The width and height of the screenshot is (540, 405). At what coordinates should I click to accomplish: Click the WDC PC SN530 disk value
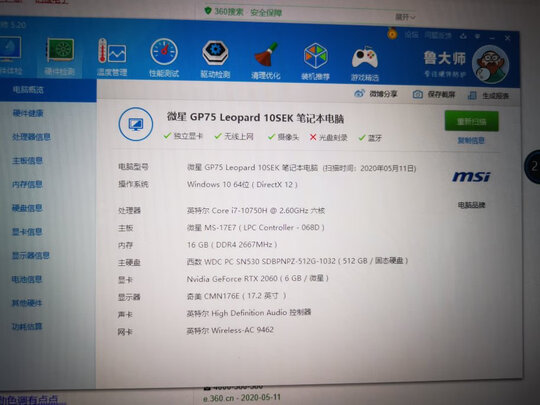click(298, 261)
